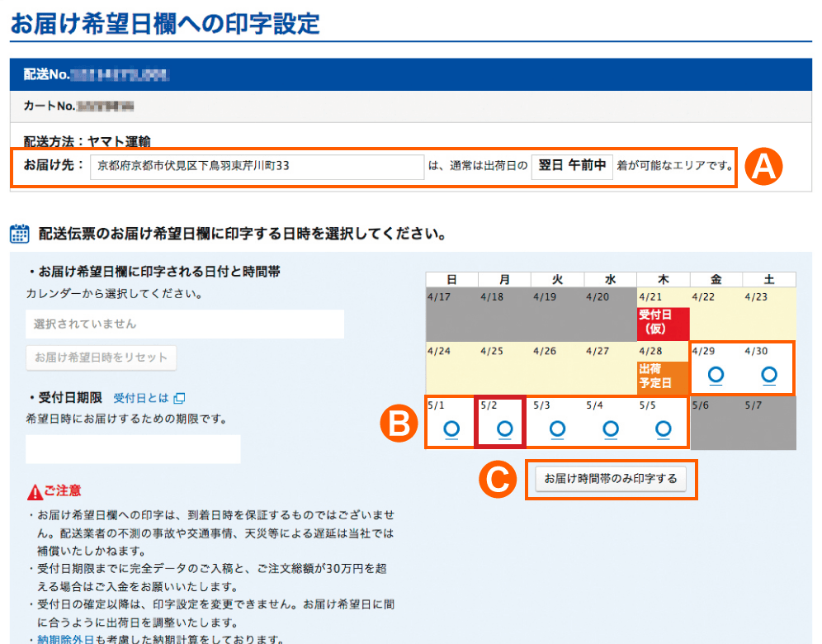Click the empty 受付日期限 field
822x644 pixels.
tap(133, 449)
